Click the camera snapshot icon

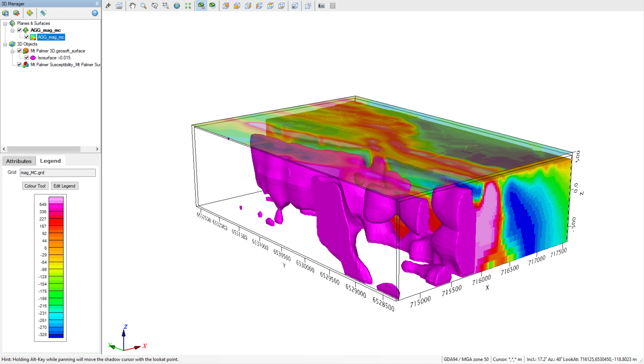[322, 6]
